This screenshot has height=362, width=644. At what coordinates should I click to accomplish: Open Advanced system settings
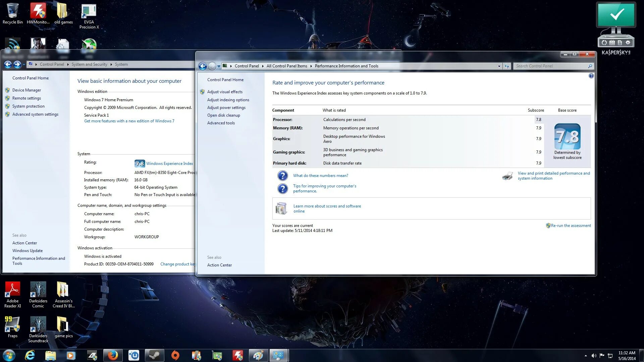coord(35,114)
